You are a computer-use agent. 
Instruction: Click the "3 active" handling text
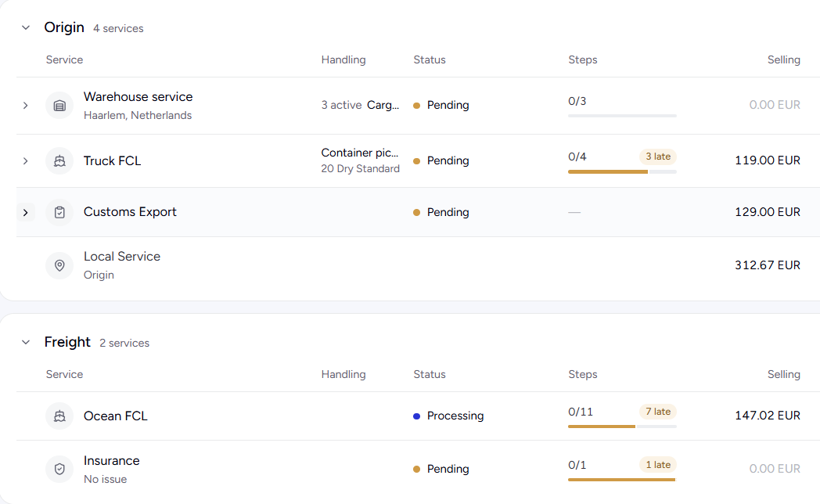click(x=341, y=105)
